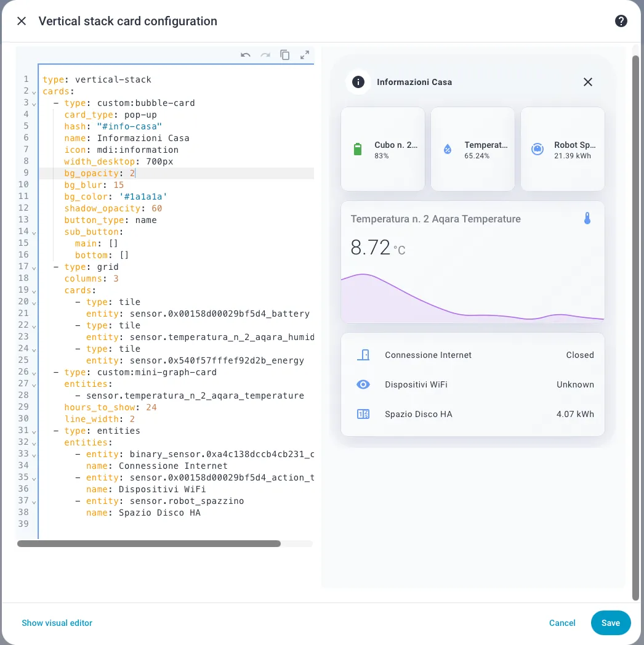Screen dimensions: 644x645
Task: Click the horizontal scrollbar under code editor
Action: (x=149, y=544)
